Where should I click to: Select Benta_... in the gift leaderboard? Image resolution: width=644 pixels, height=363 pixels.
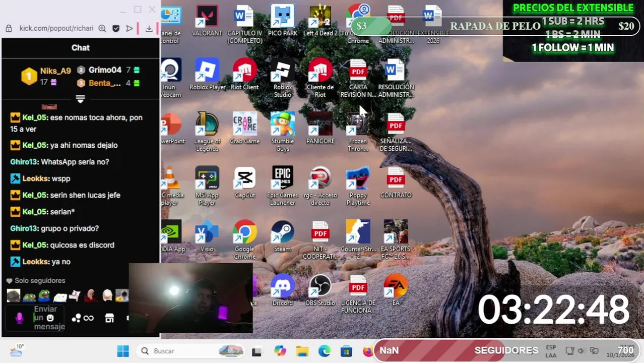(x=105, y=83)
